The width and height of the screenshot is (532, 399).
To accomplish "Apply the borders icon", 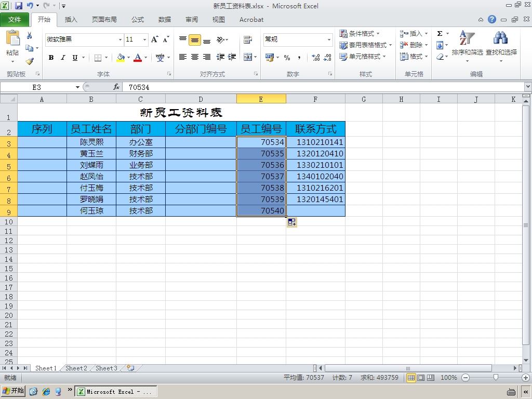I will click(98, 57).
